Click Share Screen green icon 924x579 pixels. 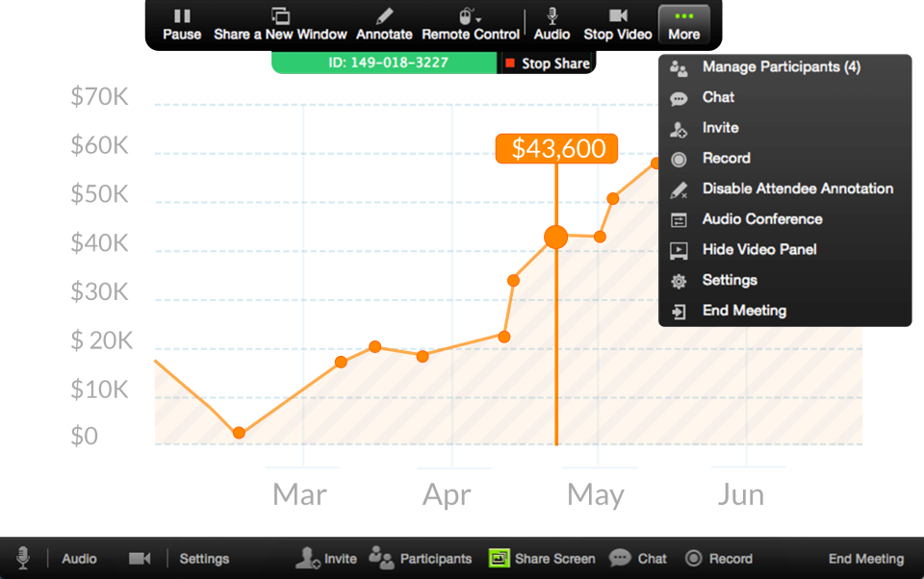click(499, 559)
